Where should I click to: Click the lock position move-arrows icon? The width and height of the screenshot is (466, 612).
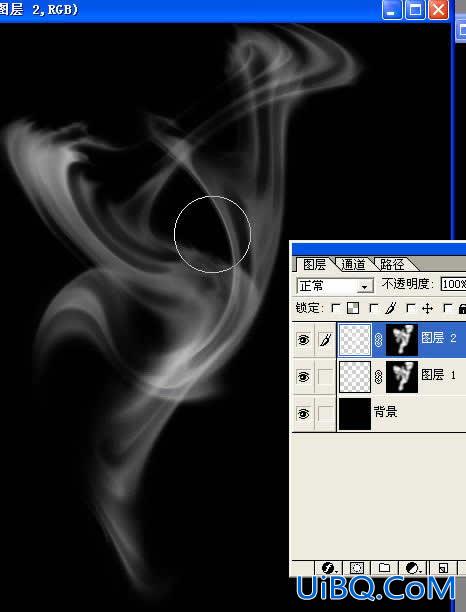coord(427,309)
